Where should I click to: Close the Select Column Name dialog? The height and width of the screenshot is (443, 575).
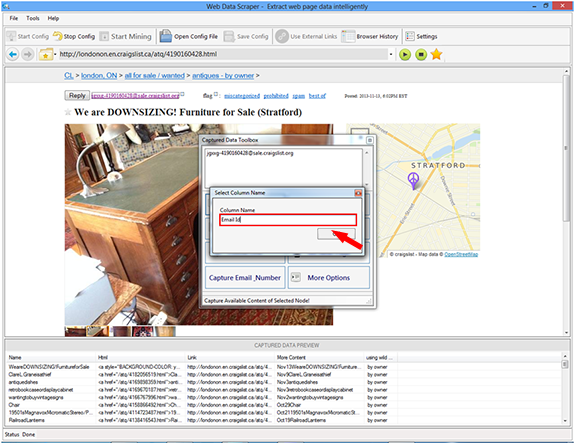tap(358, 193)
